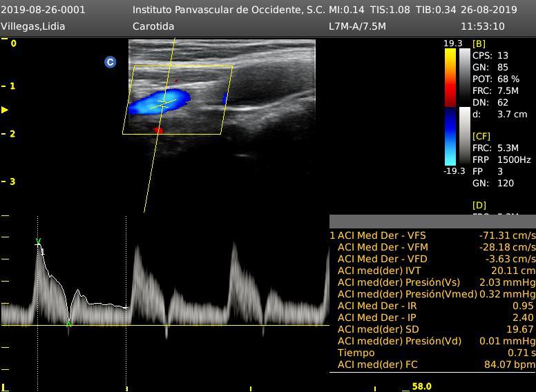Click the gray results panel title bar
The width and height of the screenshot is (536, 392).
pyautogui.click(x=433, y=222)
